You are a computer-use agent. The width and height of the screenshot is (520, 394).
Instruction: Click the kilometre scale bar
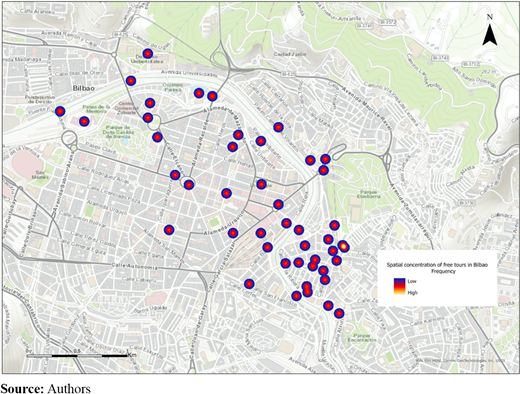point(82,355)
